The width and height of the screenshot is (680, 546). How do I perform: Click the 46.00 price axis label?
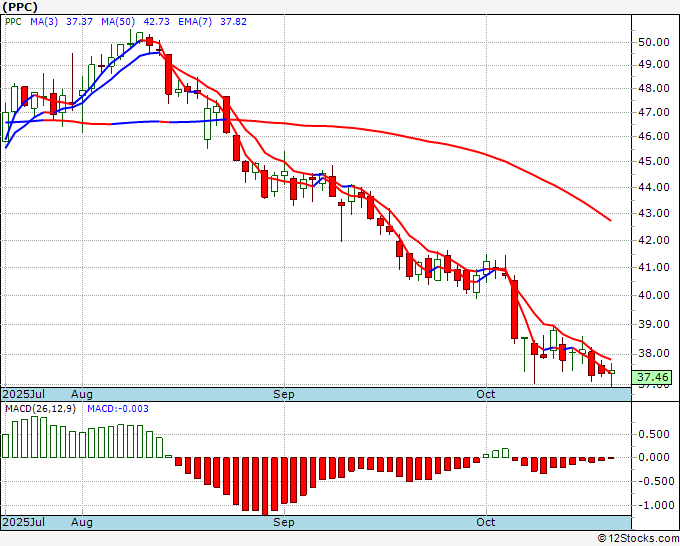point(654,136)
